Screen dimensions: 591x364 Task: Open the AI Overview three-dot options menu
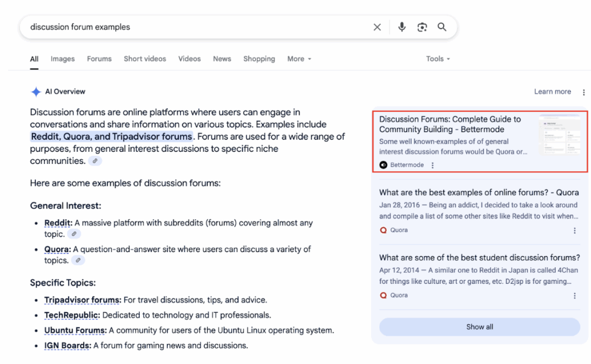coord(583,92)
